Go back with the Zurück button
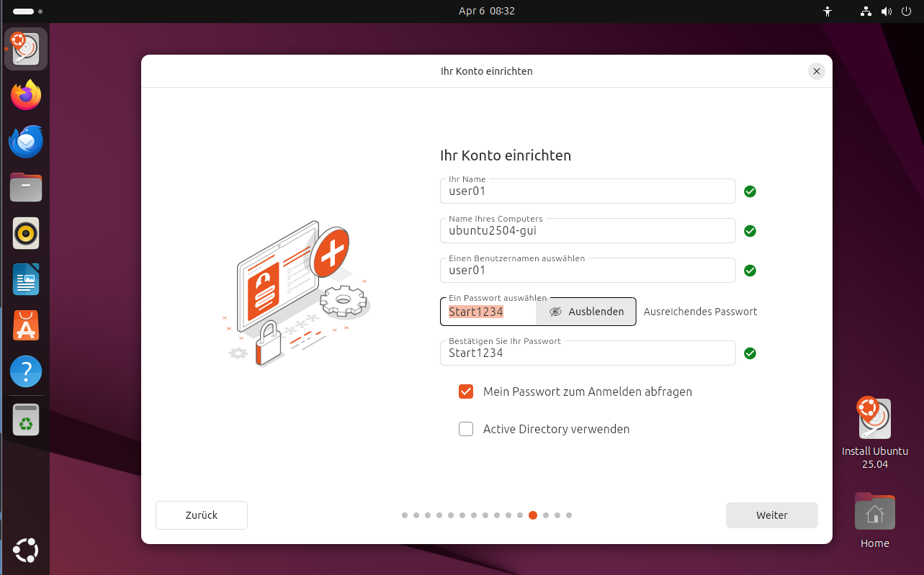 tap(202, 515)
